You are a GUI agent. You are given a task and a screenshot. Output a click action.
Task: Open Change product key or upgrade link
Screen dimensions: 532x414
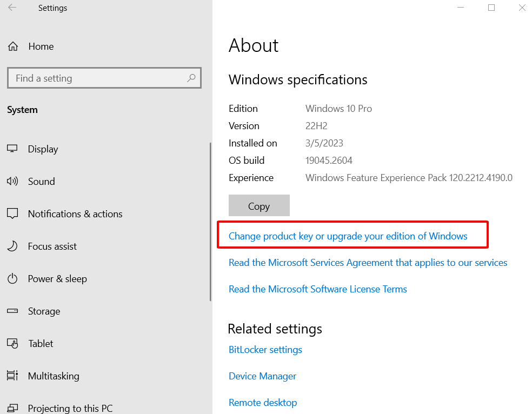coord(348,236)
